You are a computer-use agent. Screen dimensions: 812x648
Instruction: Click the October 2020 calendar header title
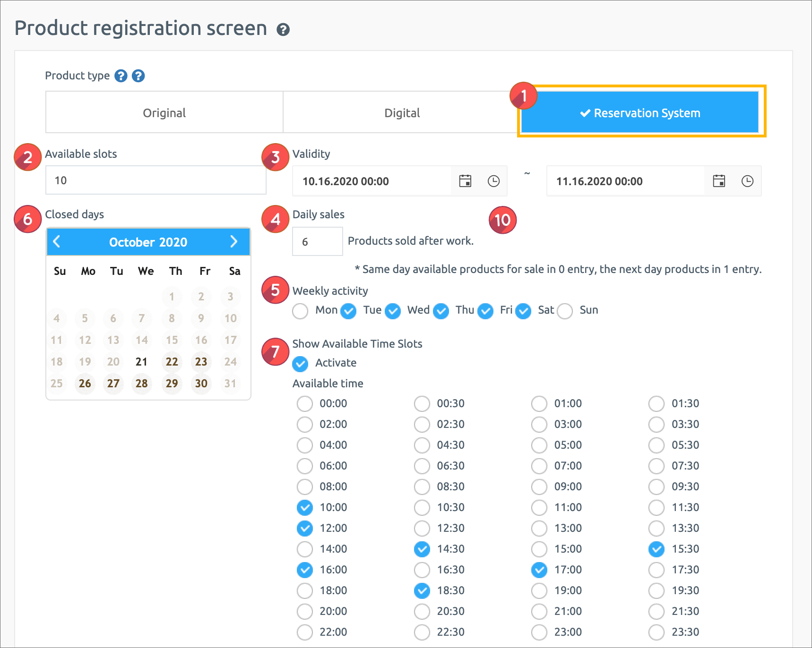pos(148,242)
